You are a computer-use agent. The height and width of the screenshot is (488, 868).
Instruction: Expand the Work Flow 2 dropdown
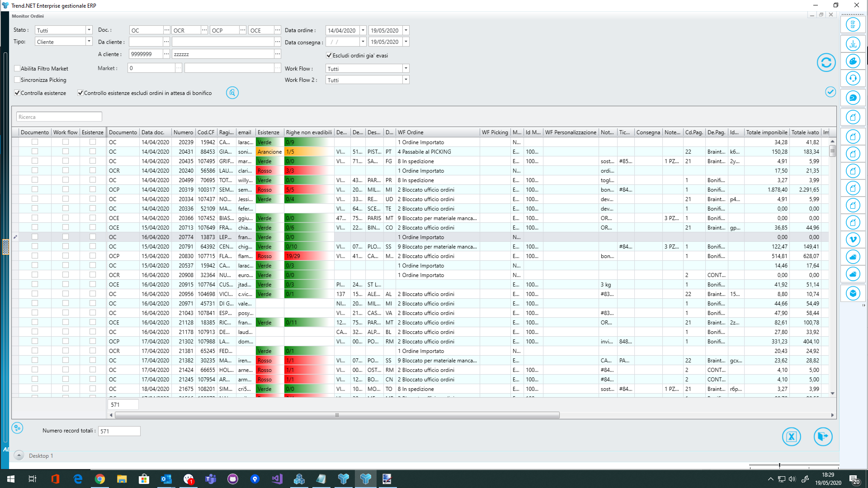coord(406,80)
